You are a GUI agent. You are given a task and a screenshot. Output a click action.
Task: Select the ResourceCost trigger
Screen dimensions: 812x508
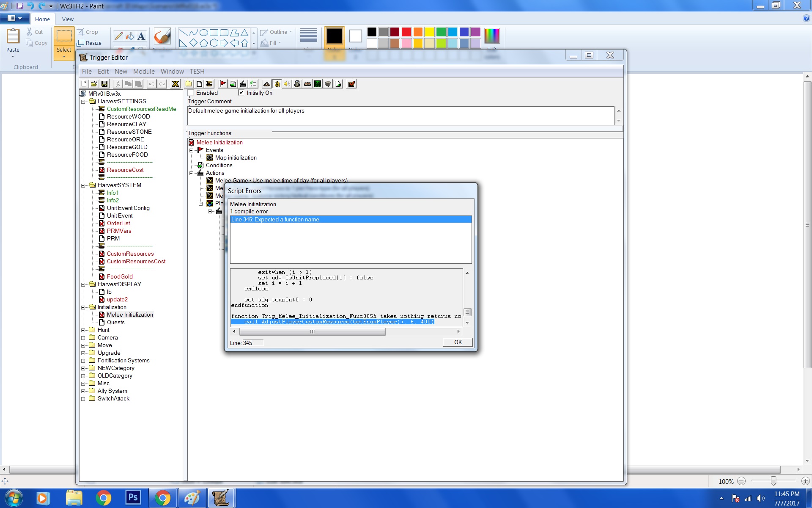click(x=125, y=170)
